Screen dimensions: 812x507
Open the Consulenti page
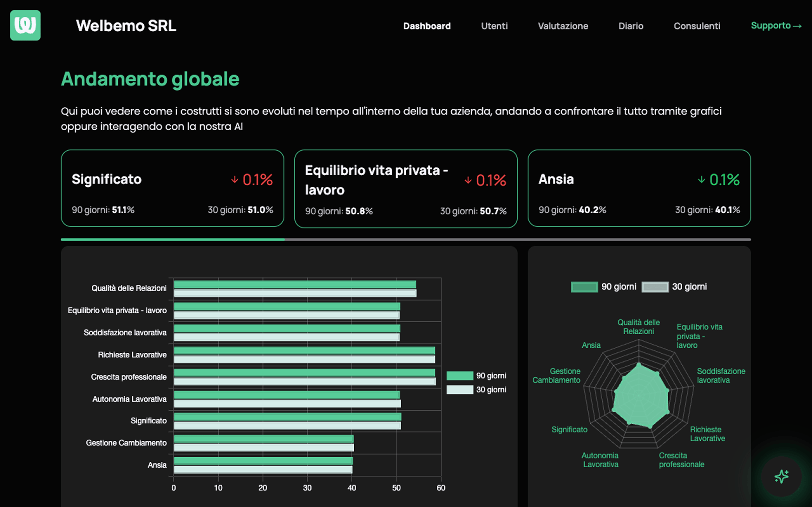click(x=697, y=26)
